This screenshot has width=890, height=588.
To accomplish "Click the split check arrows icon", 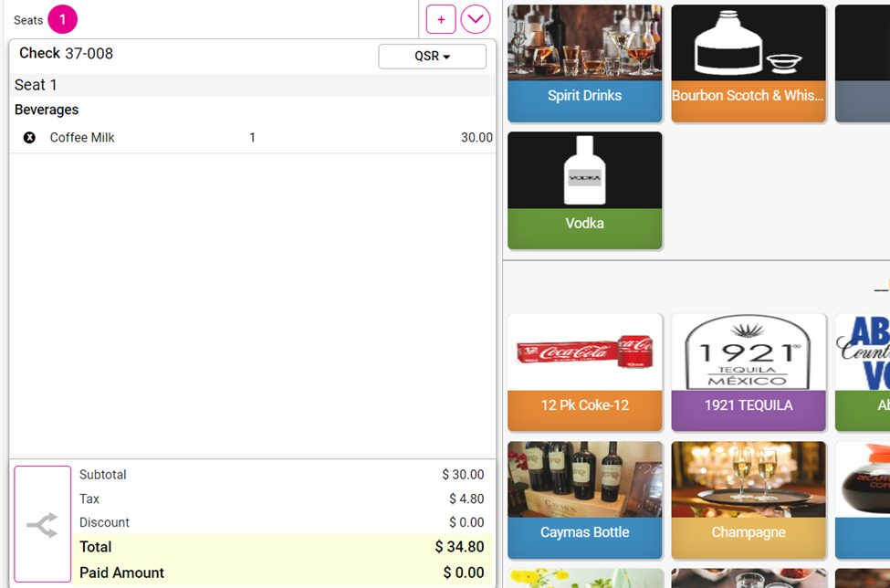I will coord(42,525).
